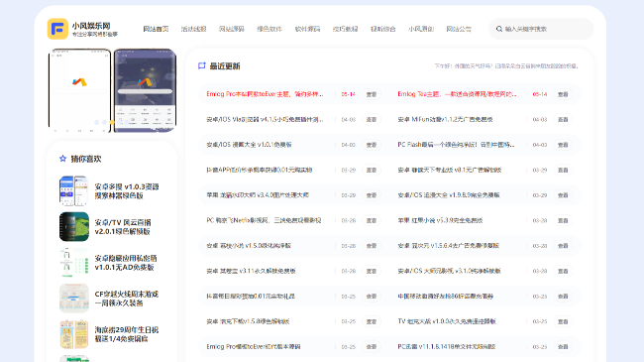Screen dimensions: 644x362
Task: Click 查看 beside the MiFun v1.1.2 post
Action: tap(563, 119)
